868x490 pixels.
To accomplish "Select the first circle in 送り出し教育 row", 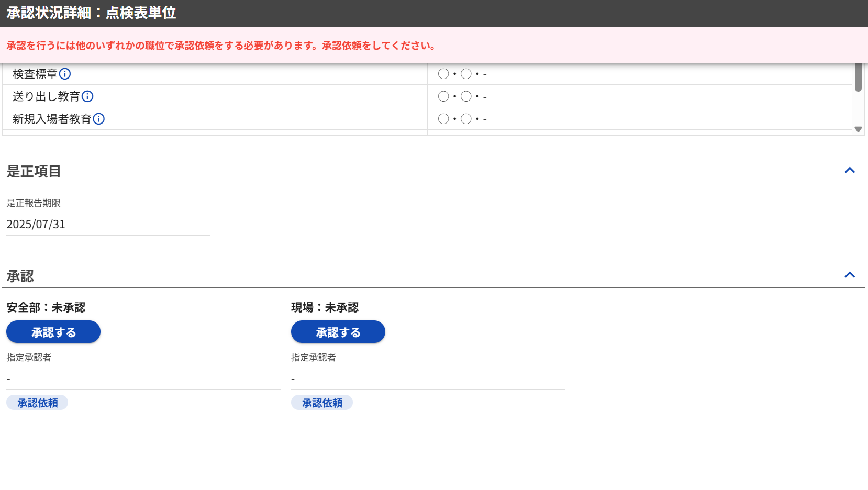I will coord(443,96).
